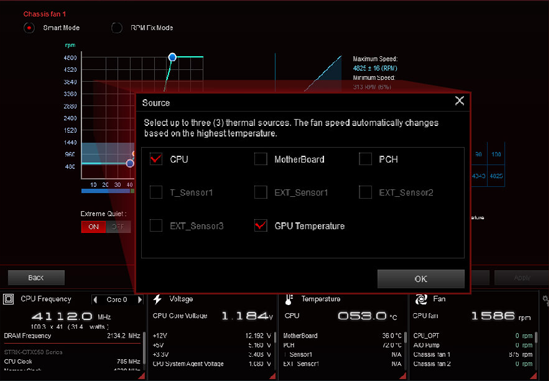This screenshot has width=549, height=381.
Task: Uncheck the CPU thermal source checkbox
Action: click(156, 159)
